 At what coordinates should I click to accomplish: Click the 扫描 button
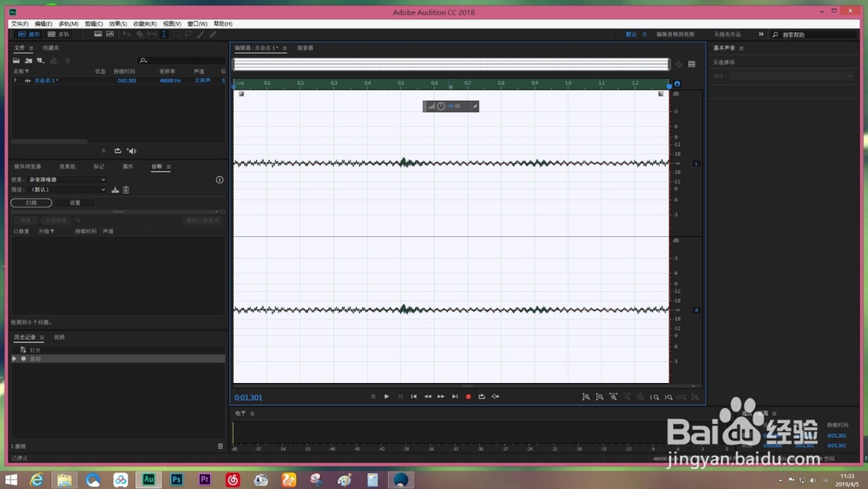[x=31, y=202]
